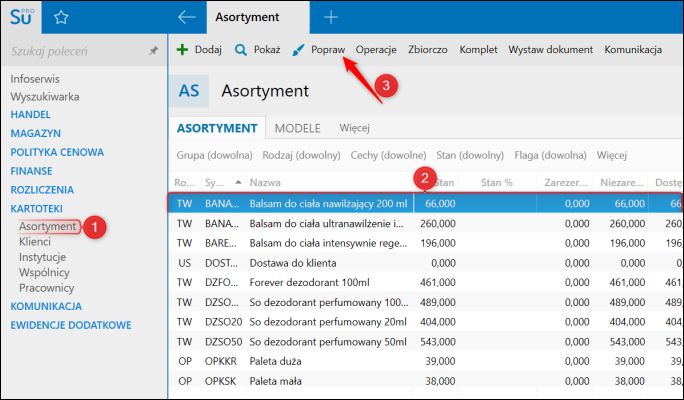This screenshot has height=400, width=684.
Task: Open the toolbar Komunikacja menu
Action: [x=633, y=50]
